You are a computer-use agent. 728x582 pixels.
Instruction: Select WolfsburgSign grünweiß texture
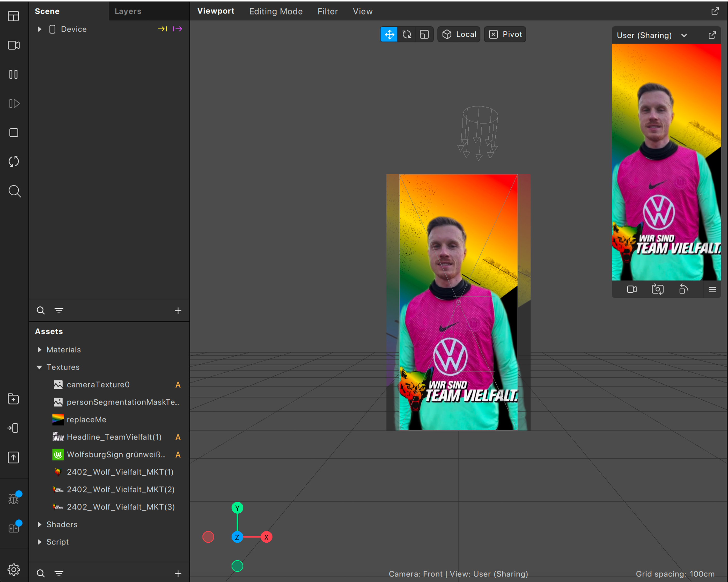click(x=109, y=454)
